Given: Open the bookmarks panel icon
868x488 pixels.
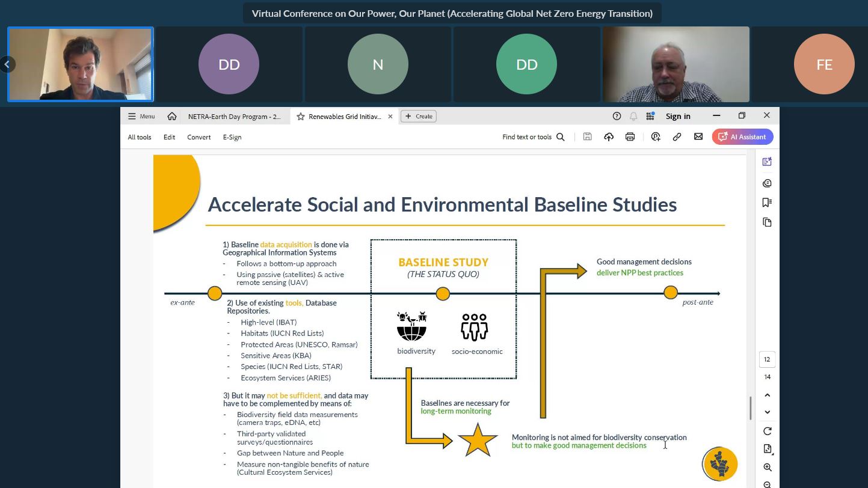Looking at the screenshot, I should click(767, 203).
